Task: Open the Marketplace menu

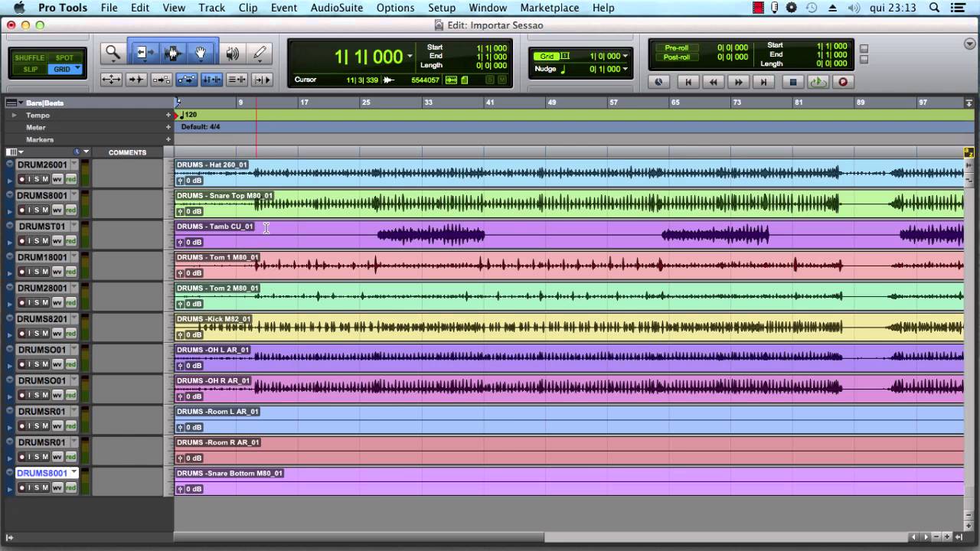Action: (550, 8)
